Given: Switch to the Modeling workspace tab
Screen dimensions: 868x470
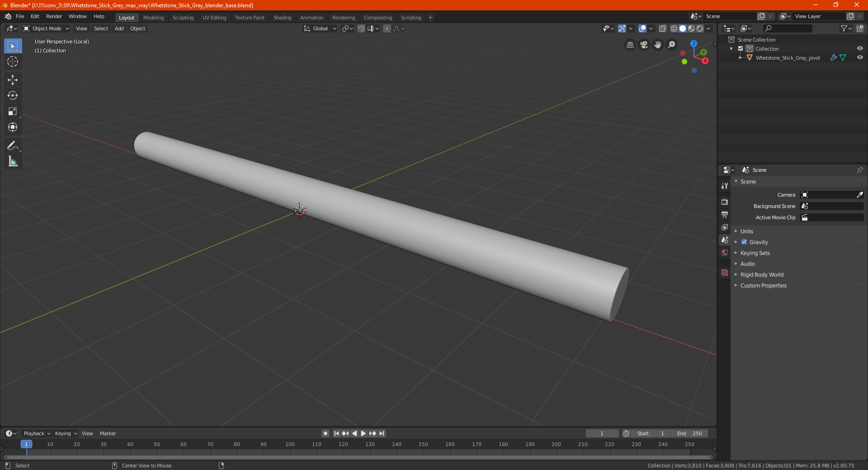Looking at the screenshot, I should click(x=153, y=18).
